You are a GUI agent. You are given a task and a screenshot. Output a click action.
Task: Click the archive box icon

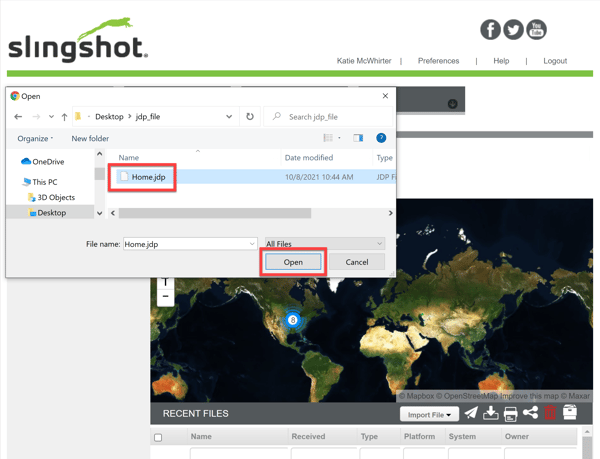tap(570, 413)
